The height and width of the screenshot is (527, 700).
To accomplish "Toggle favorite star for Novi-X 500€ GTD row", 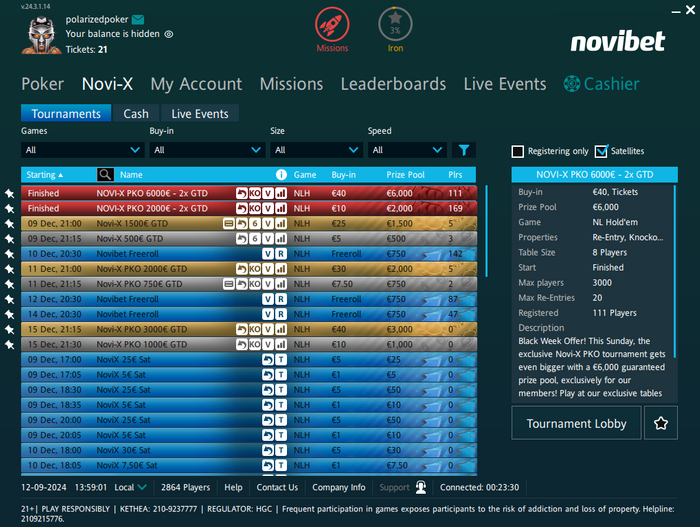I will tap(9, 239).
